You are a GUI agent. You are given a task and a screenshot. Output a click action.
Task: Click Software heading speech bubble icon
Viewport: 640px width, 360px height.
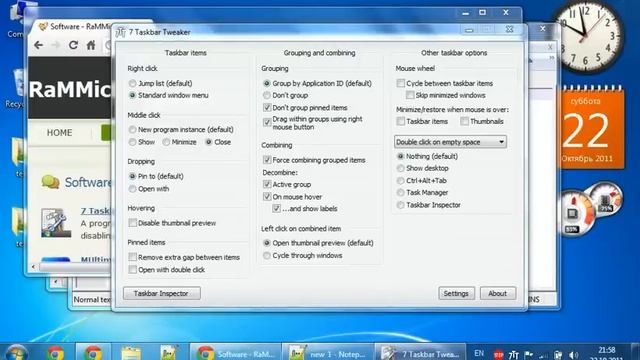coord(51,182)
